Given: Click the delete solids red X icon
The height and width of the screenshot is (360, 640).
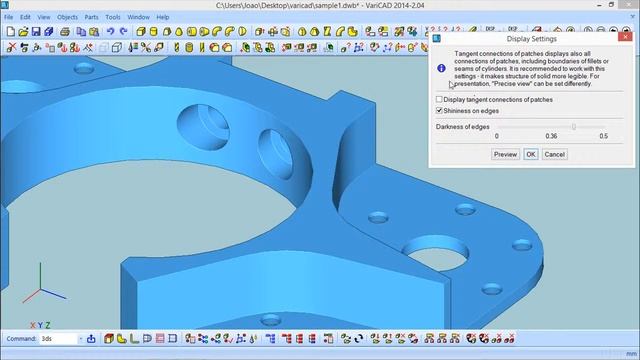Looking at the screenshot, I should [11, 47].
